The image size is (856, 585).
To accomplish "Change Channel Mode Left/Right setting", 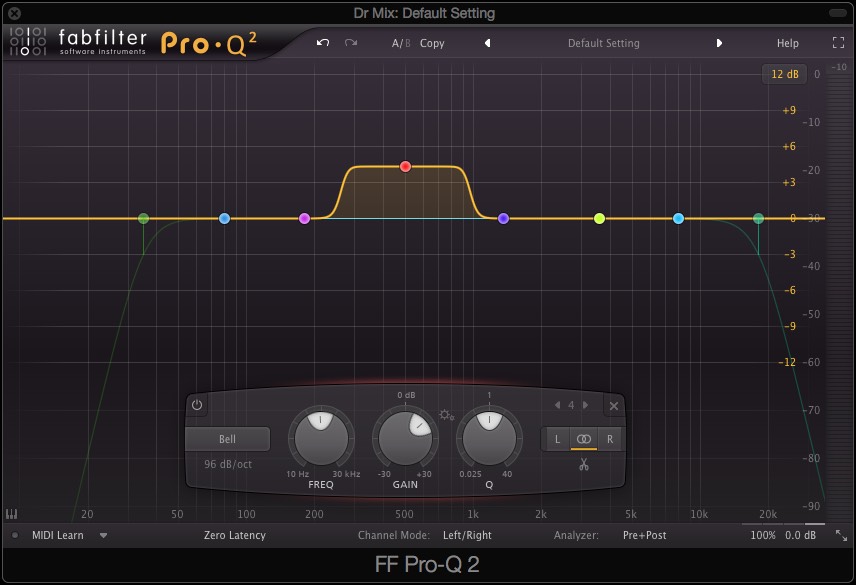I will pos(467,535).
